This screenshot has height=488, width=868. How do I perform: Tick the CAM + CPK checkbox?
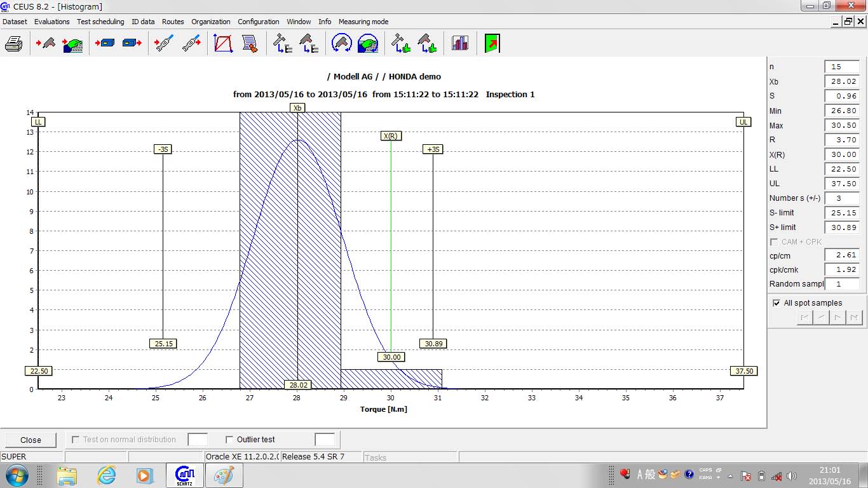pyautogui.click(x=774, y=242)
